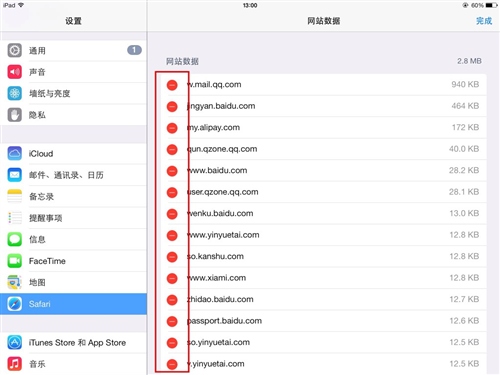
Task: Tap the 940 KB size value
Action: (x=465, y=84)
